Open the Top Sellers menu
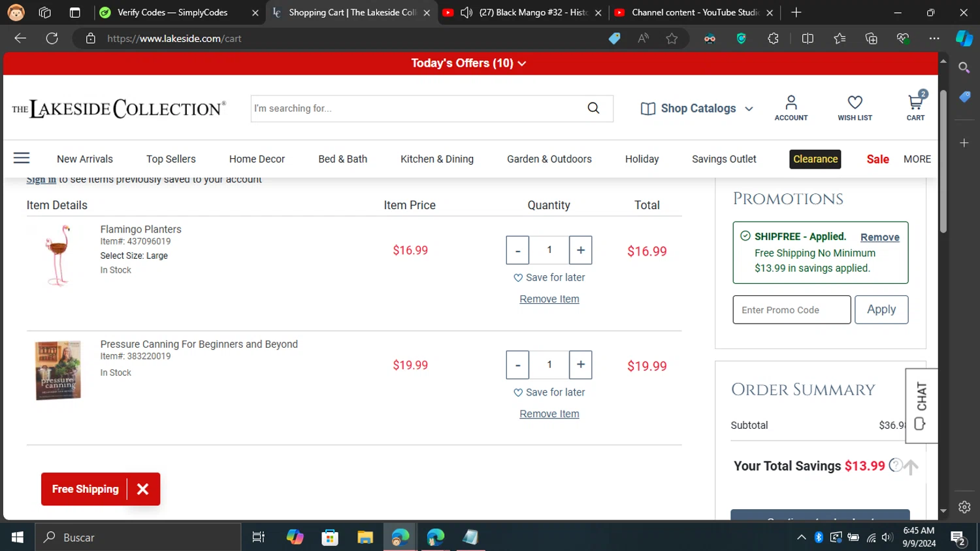Viewport: 980px width, 551px height. click(171, 159)
